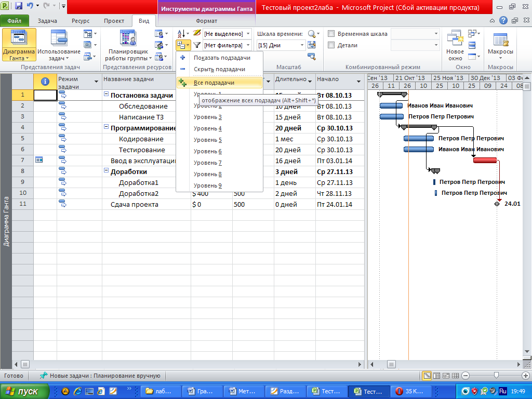Open Планировщик работы группы view

[x=128, y=45]
